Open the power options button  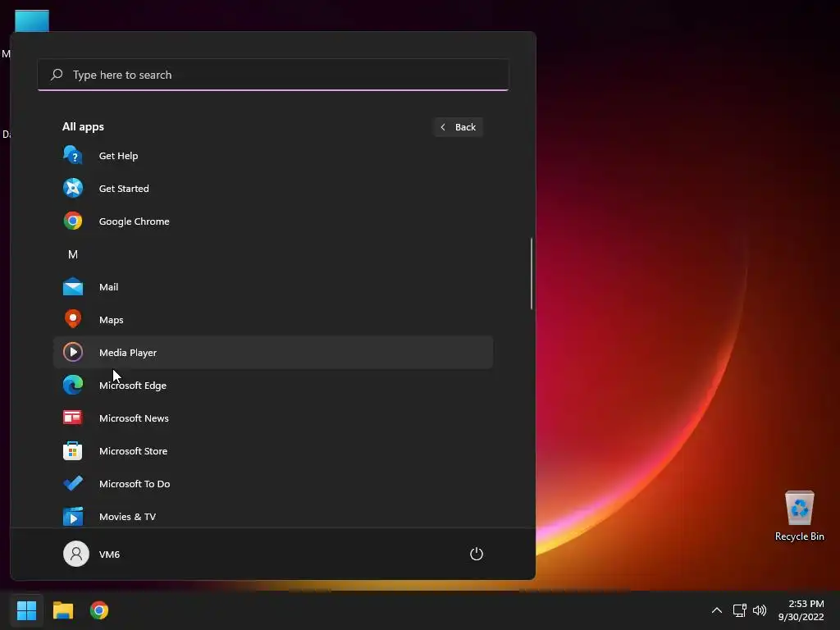(x=477, y=554)
